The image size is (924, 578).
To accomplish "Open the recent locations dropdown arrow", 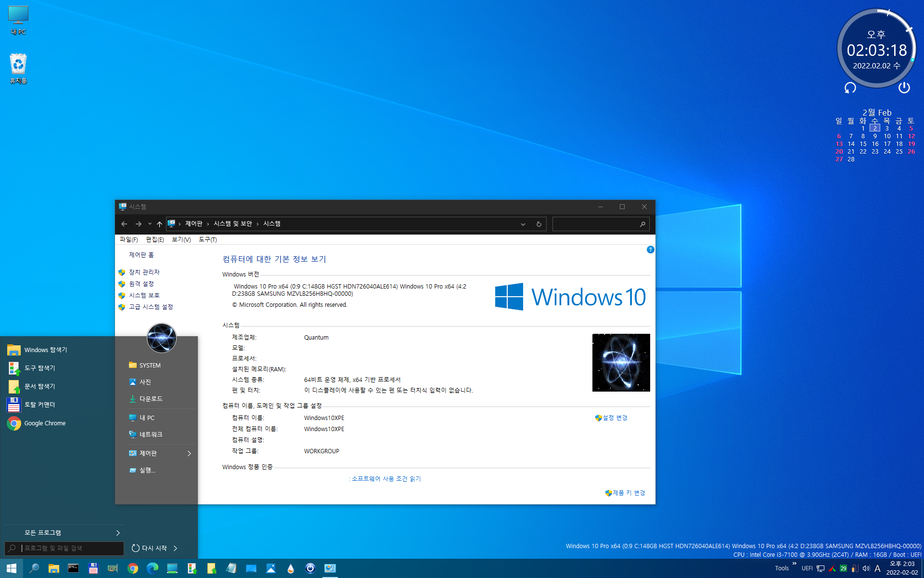I will pyautogui.click(x=150, y=224).
